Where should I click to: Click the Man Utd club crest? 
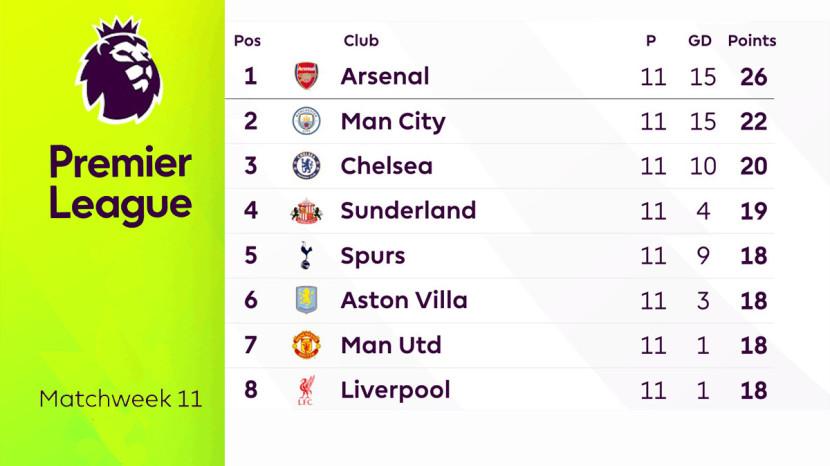306,345
